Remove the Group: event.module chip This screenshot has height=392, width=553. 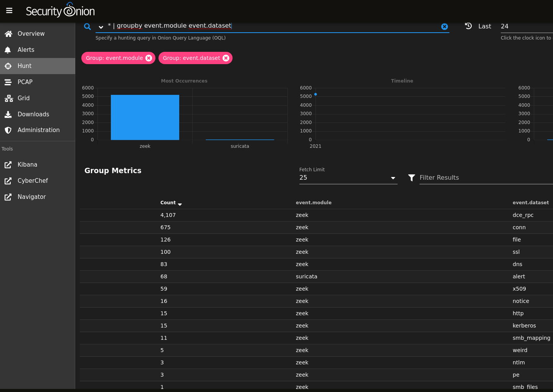click(149, 58)
